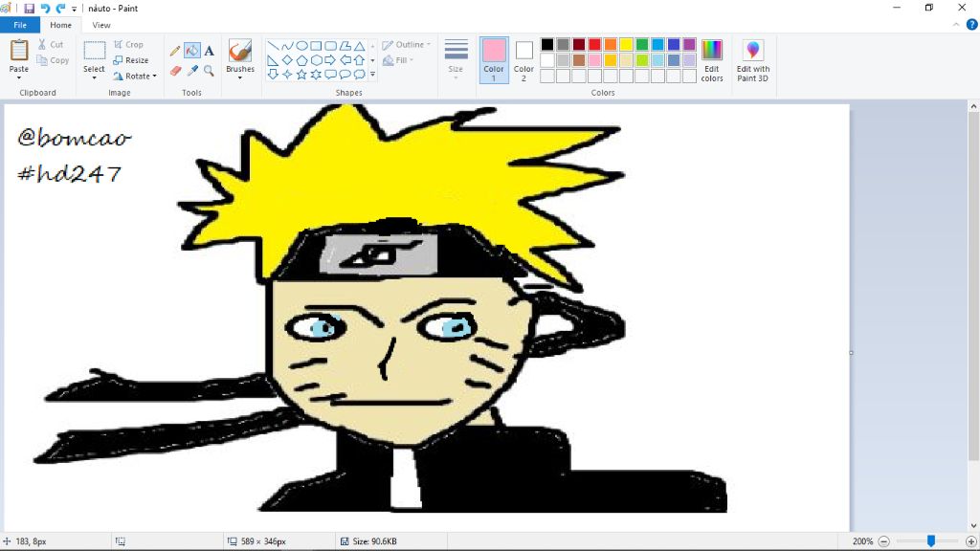Select the Text tool
The image size is (980, 551).
coord(209,51)
